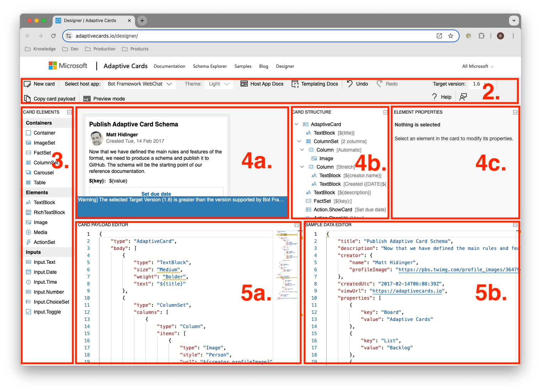Viewport: 541px width, 392px height.
Task: Toggle Preview mode in the toolbar
Action: coord(104,99)
